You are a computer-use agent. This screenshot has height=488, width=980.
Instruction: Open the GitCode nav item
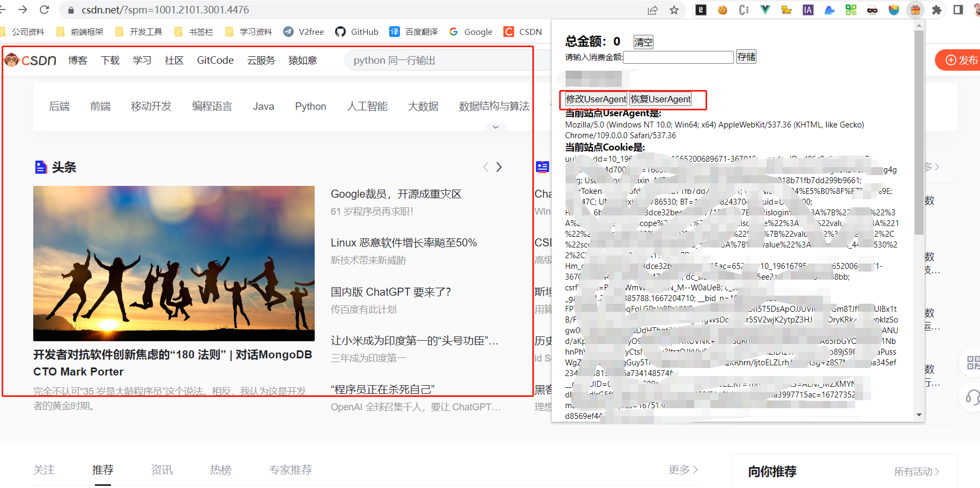tap(215, 60)
